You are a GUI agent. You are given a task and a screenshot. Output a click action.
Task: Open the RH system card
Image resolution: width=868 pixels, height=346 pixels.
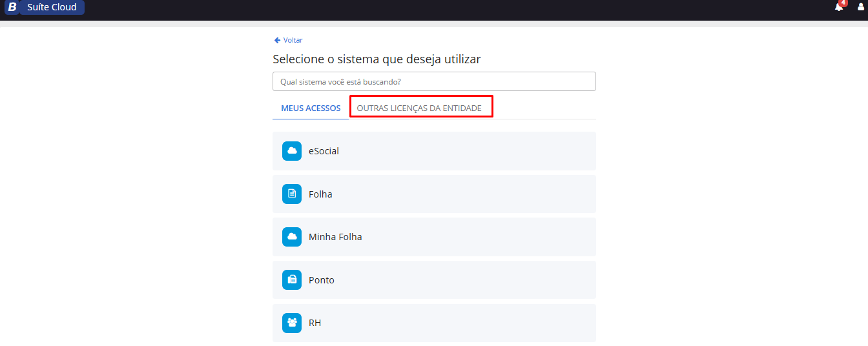(x=434, y=323)
